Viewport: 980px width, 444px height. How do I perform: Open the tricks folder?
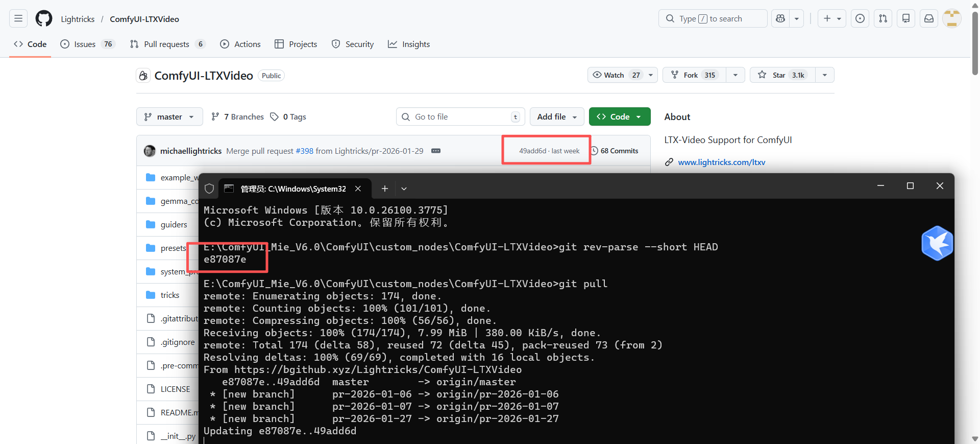170,295
